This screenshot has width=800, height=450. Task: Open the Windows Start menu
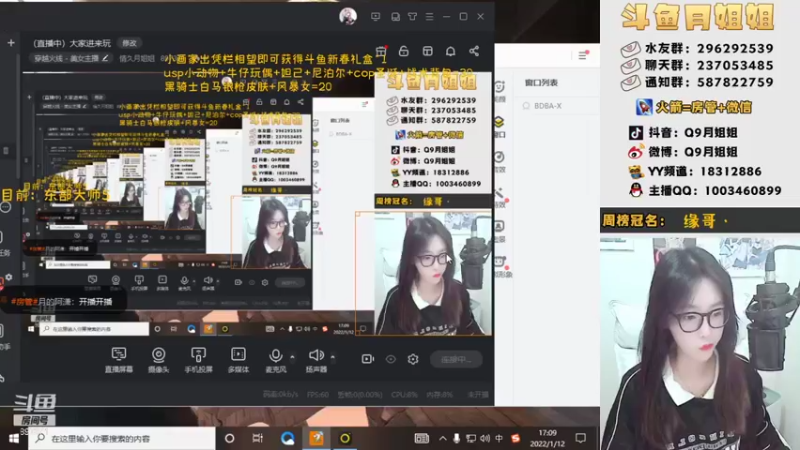[14, 438]
